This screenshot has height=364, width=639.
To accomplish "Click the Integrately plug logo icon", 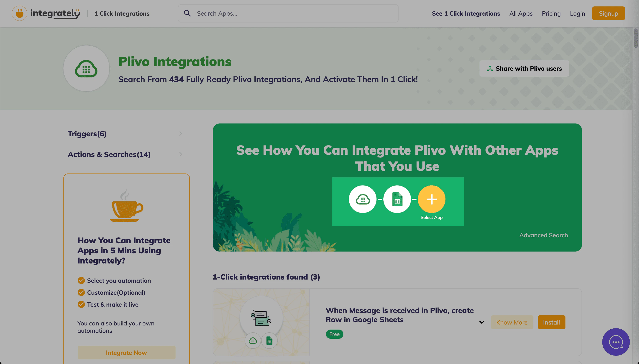I will [19, 13].
